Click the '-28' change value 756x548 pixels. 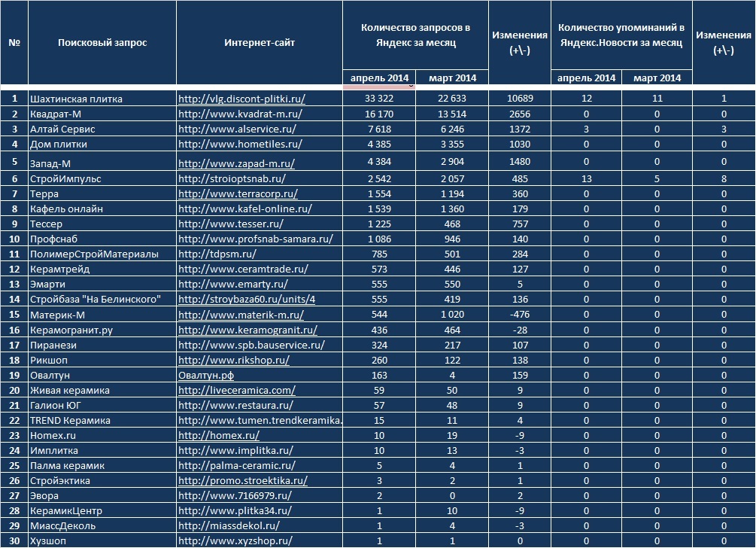point(520,330)
